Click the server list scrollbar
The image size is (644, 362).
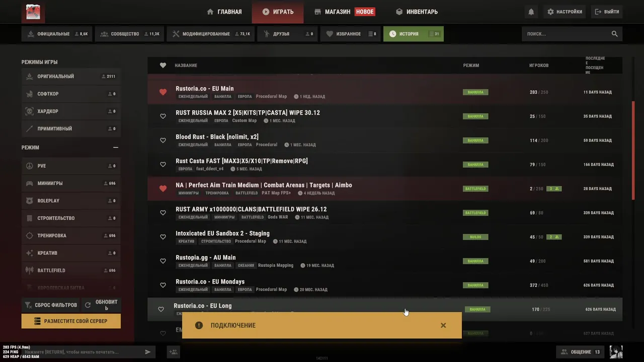pos(633,151)
